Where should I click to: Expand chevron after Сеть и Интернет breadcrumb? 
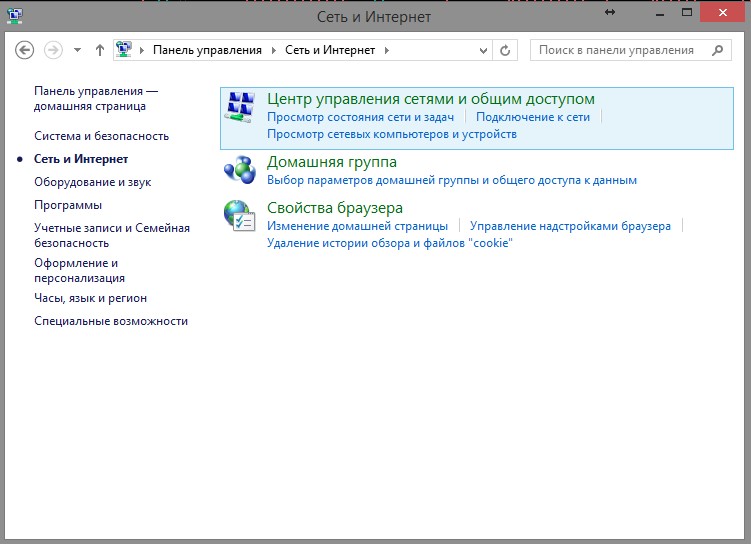387,50
